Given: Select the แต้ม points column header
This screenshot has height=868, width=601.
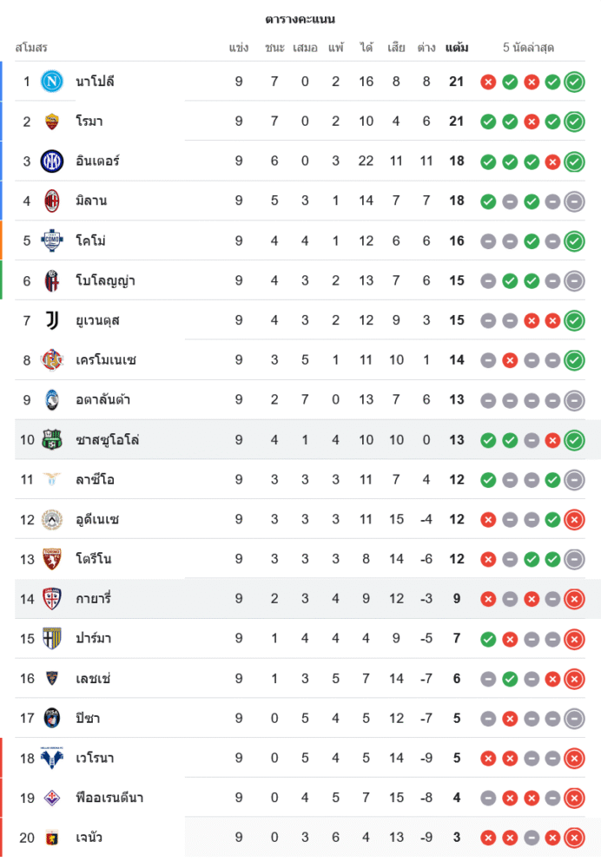Looking at the screenshot, I should tap(457, 48).
